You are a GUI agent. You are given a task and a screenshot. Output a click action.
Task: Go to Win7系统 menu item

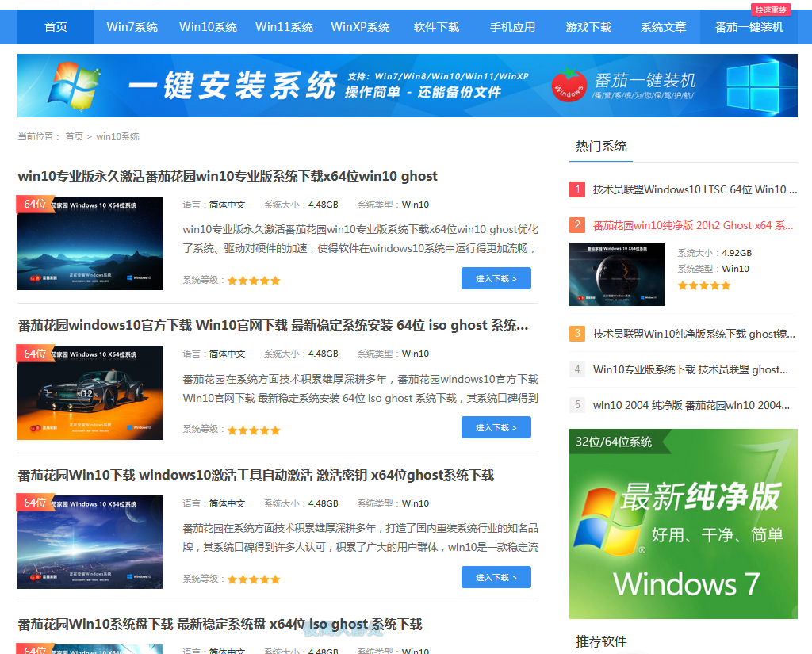click(132, 27)
